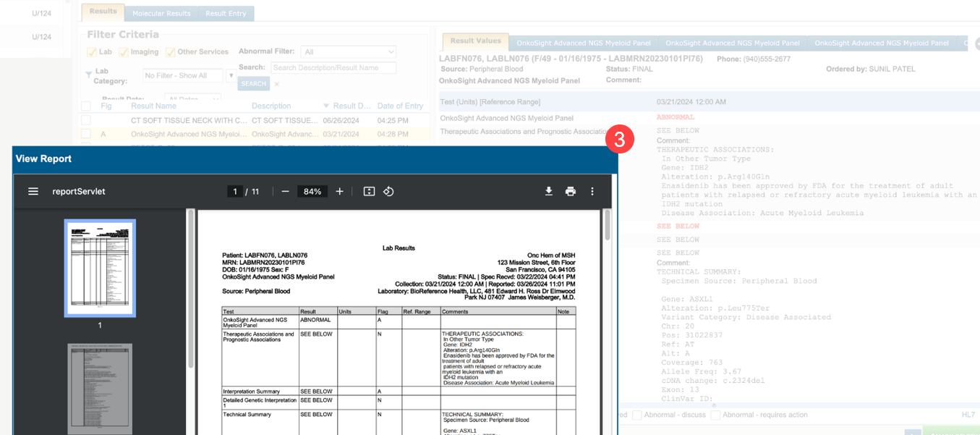
Task: Uncheck the Imaging filter checkbox
Action: pyautogui.click(x=124, y=52)
